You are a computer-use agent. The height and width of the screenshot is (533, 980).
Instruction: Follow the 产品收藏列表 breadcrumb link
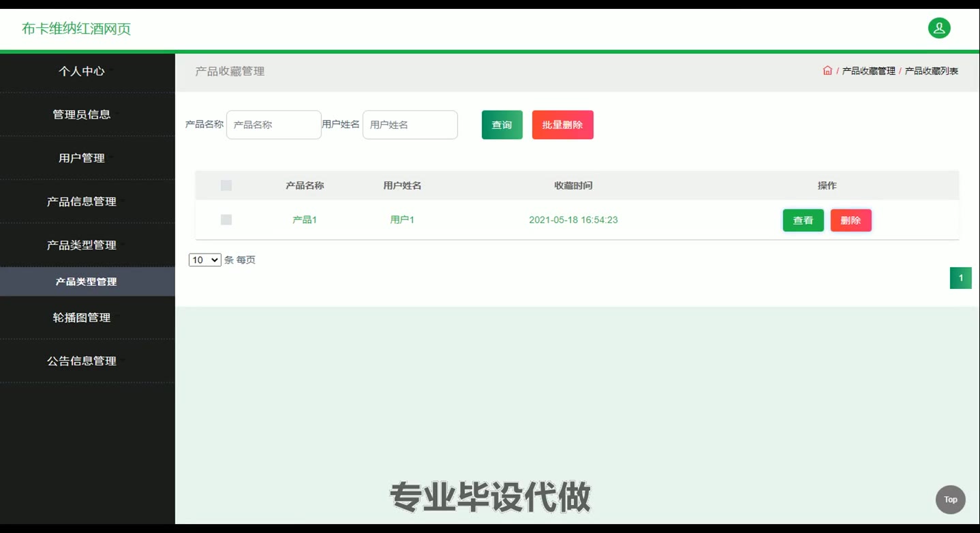[x=932, y=71]
